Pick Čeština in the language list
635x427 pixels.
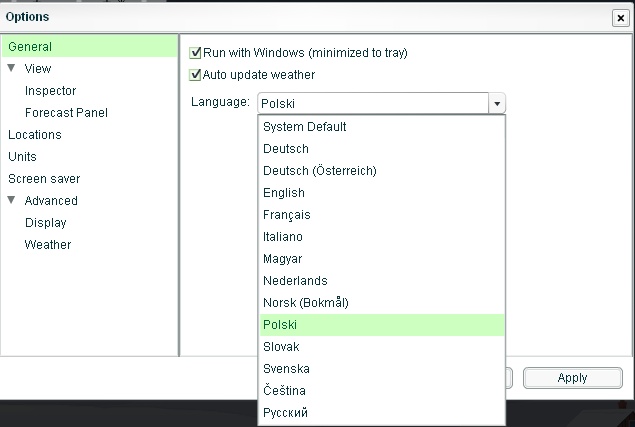pyautogui.click(x=382, y=391)
